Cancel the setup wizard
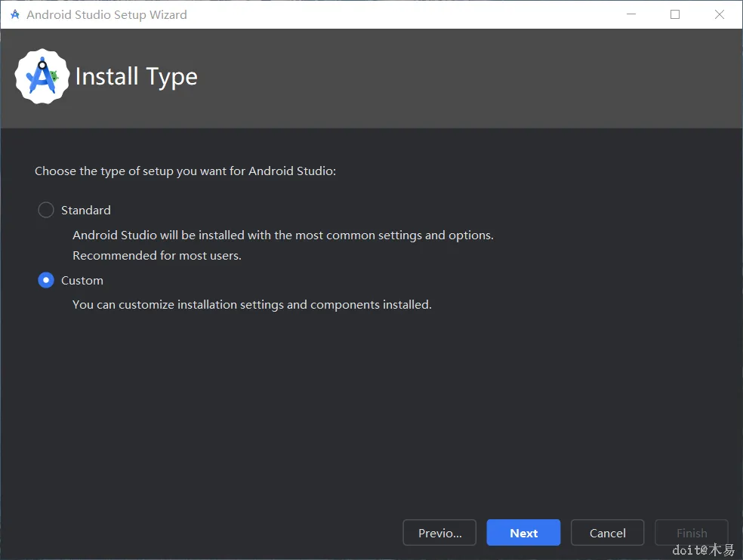Image resolution: width=743 pixels, height=560 pixels. (x=608, y=533)
